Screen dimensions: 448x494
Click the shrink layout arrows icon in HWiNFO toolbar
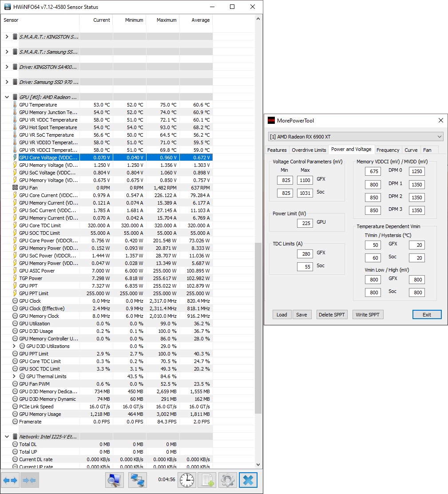29,480
